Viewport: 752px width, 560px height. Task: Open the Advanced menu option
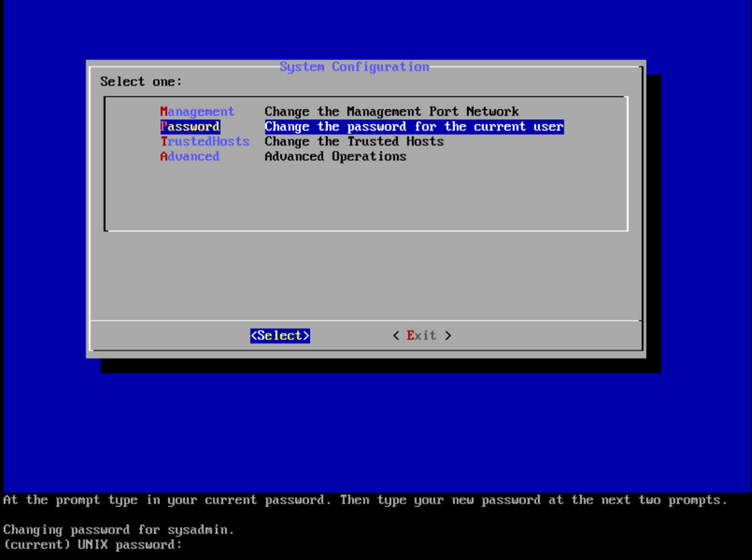(x=190, y=156)
